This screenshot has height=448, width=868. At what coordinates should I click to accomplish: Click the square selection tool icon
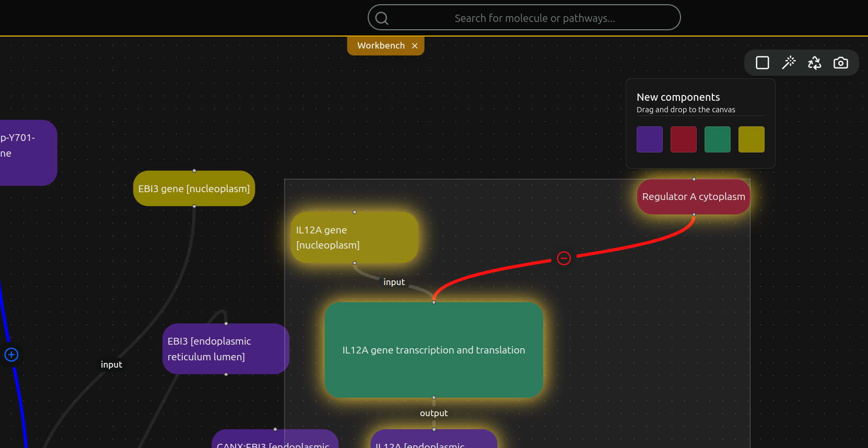[763, 63]
